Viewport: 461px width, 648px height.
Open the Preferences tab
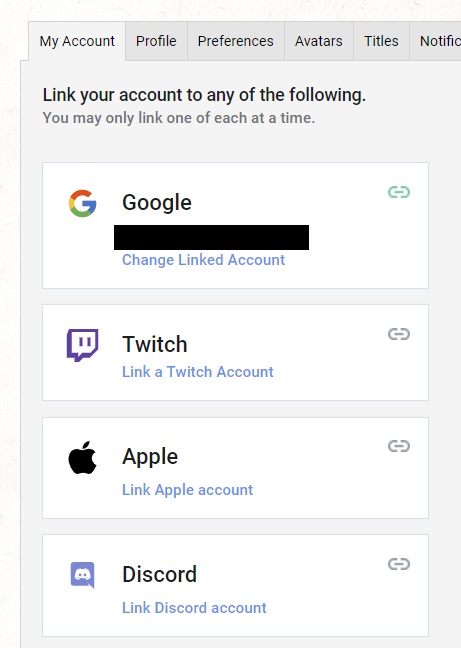pyautogui.click(x=235, y=41)
